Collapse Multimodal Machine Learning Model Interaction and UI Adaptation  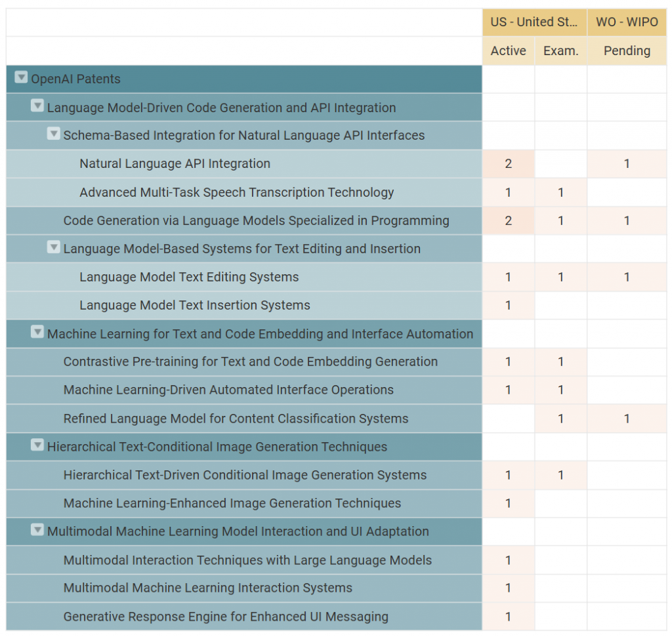click(37, 530)
